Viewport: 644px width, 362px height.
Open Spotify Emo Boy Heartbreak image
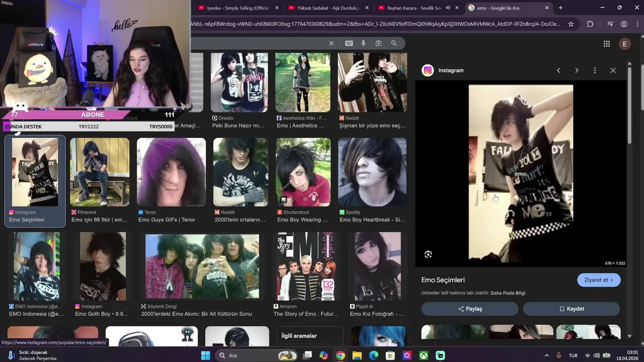[x=372, y=172]
